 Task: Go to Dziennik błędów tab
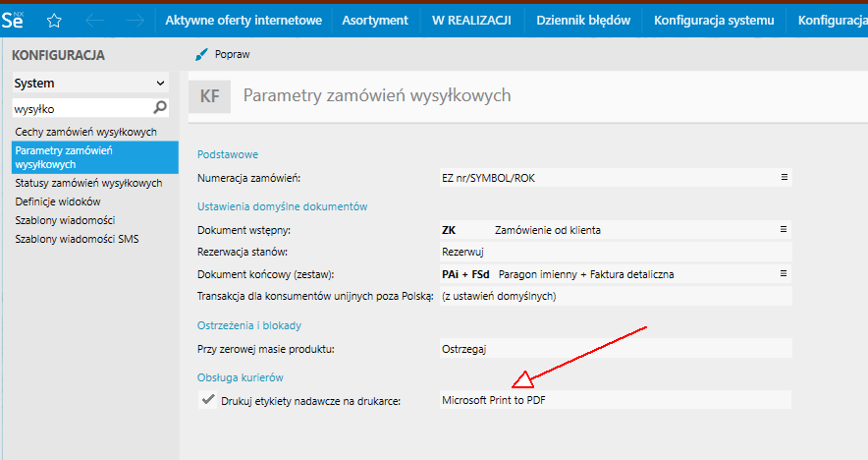583,21
